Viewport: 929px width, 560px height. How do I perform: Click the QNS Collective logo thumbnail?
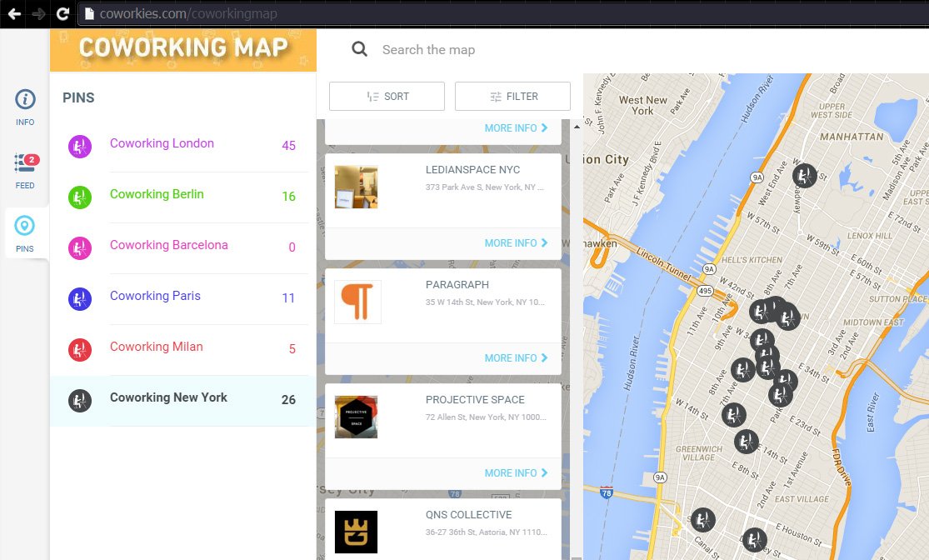coord(356,532)
